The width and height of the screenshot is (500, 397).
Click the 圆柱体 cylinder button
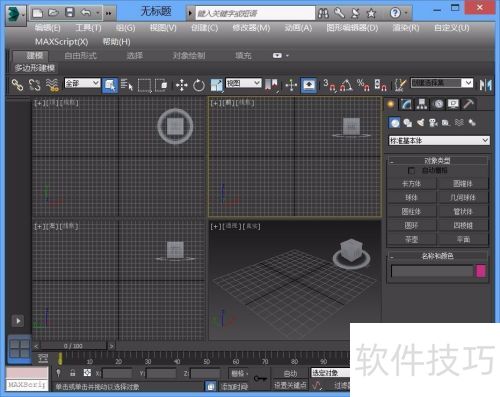tap(412, 212)
